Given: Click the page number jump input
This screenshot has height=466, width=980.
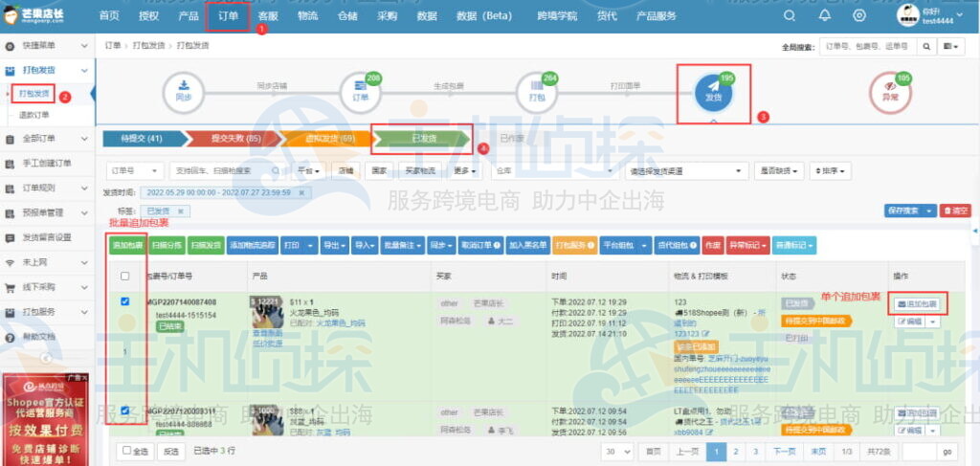Looking at the screenshot, I should [x=918, y=451].
